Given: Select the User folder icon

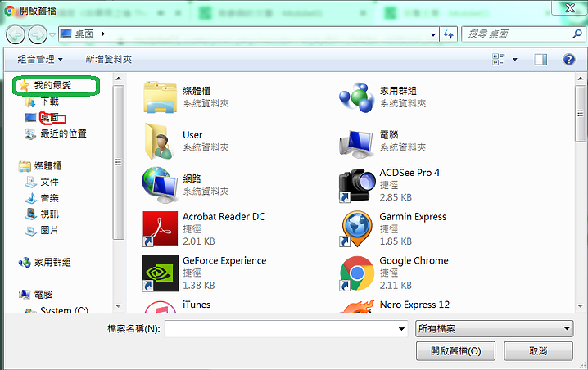Looking at the screenshot, I should pos(159,142).
